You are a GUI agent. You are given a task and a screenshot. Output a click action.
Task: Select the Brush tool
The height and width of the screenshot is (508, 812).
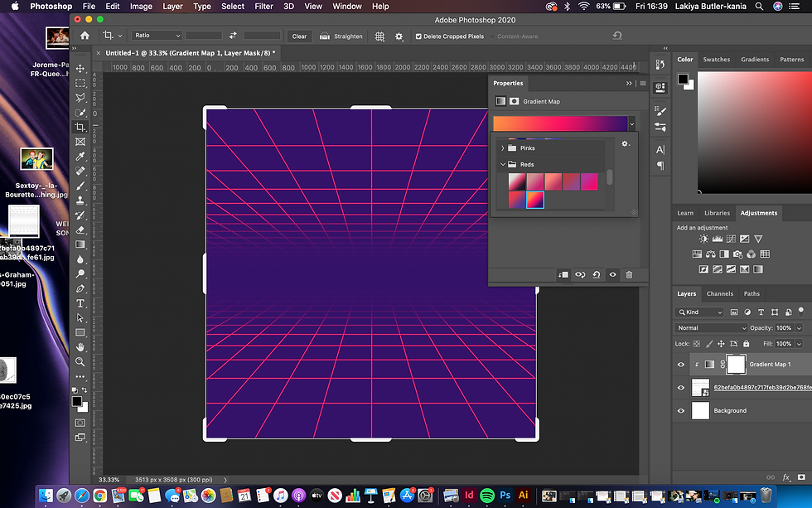click(x=80, y=186)
